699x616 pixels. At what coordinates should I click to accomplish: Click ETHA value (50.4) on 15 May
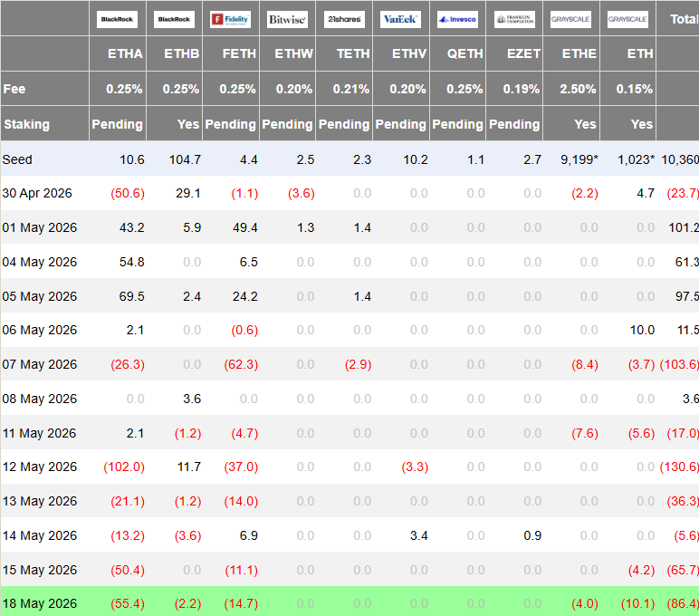coord(128,570)
